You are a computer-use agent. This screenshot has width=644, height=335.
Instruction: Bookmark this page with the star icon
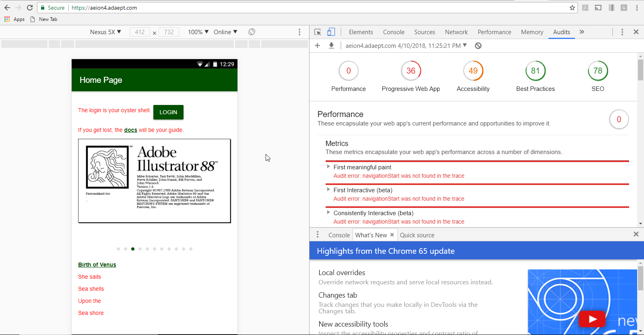[x=572, y=8]
